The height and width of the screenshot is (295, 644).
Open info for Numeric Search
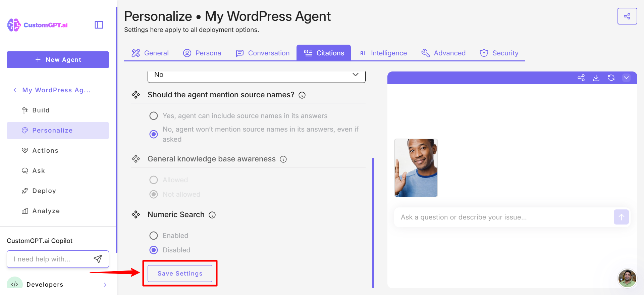[212, 215]
